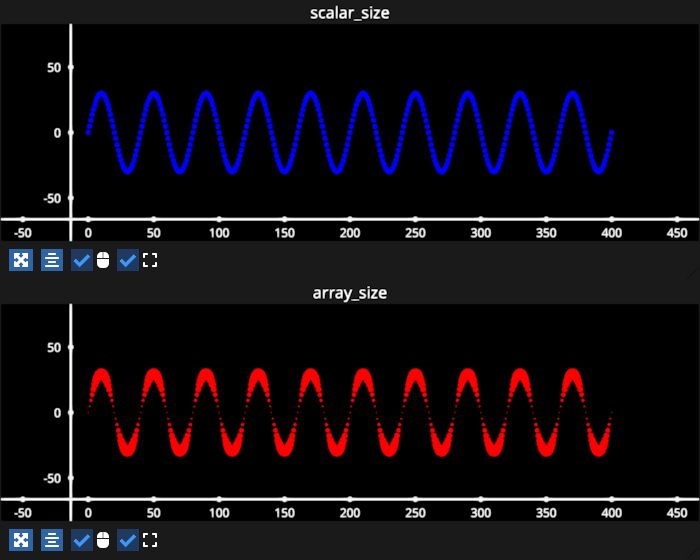Click mouse icon in array_size toolbar

102,541
